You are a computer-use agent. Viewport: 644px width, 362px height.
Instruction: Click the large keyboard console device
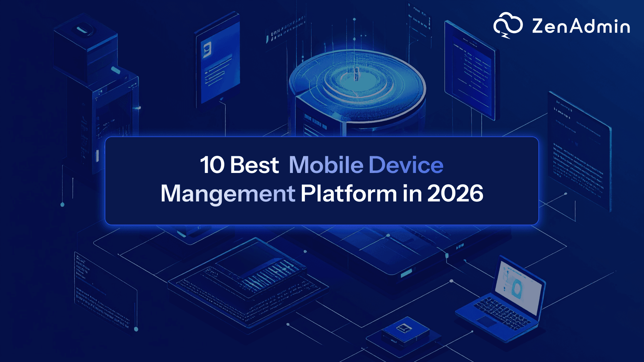click(248, 282)
